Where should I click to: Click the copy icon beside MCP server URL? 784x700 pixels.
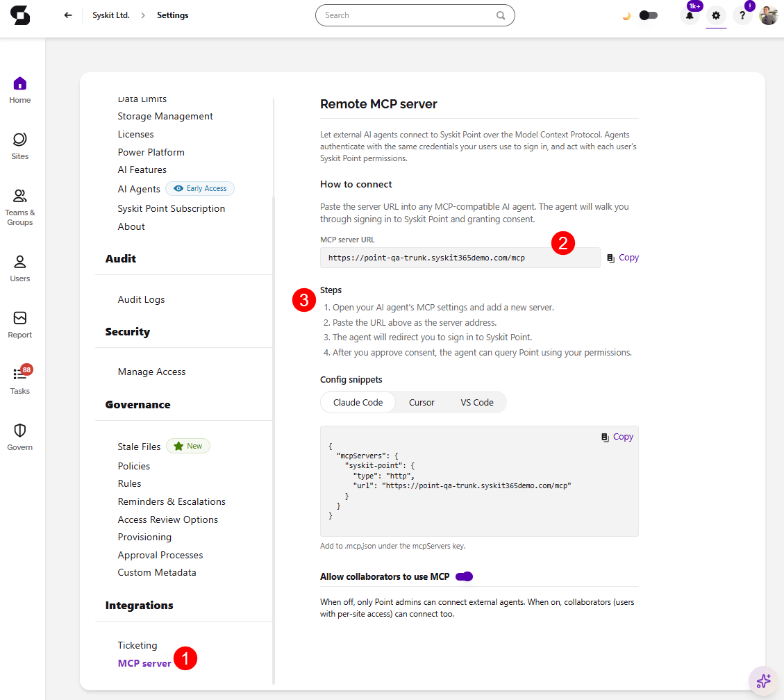point(610,258)
